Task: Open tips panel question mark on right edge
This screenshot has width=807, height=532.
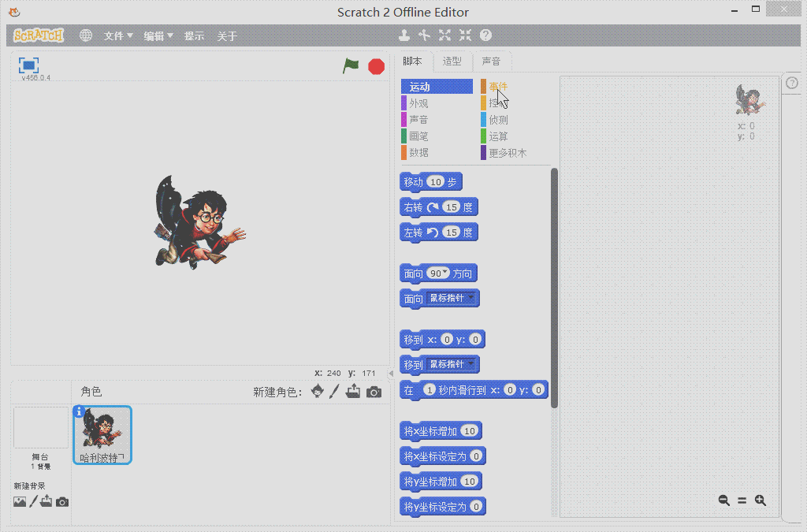Action: pos(791,83)
